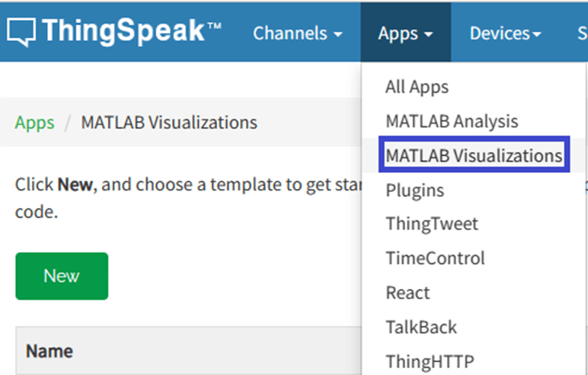Click the Apps breadcrumb link

tap(34, 123)
